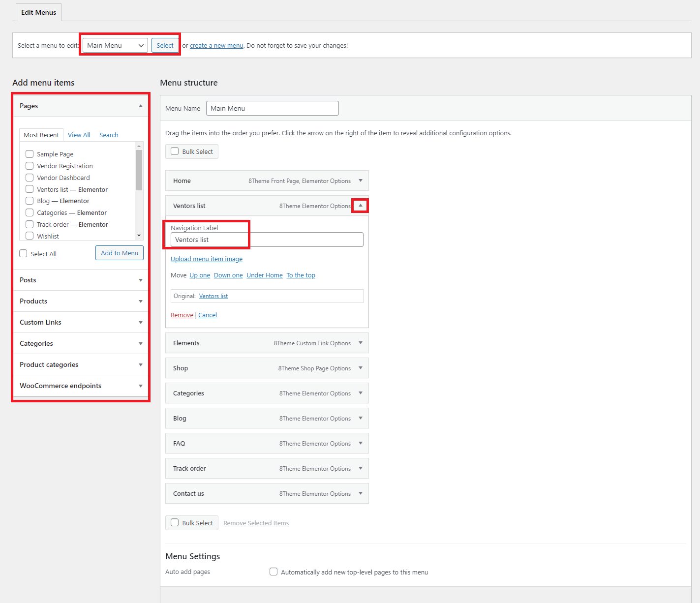Select the 'Categories — Elementor' page checkbox
This screenshot has width=700, height=603.
pos(30,212)
